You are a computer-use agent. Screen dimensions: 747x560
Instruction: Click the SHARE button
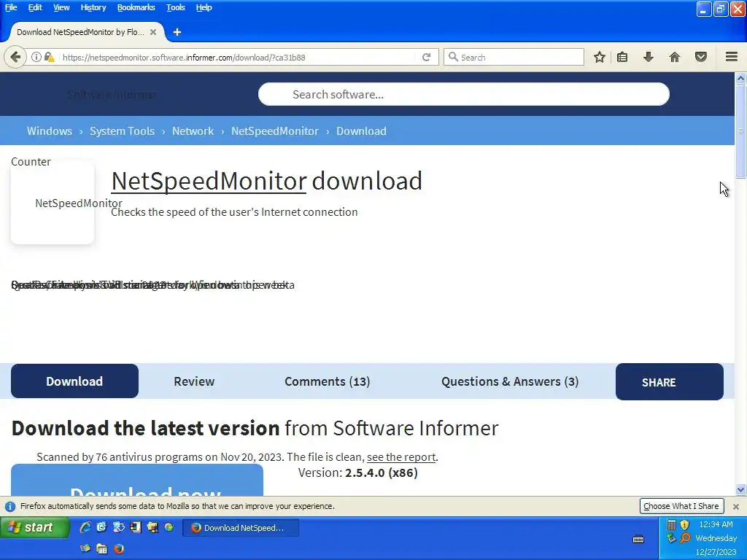670,382
